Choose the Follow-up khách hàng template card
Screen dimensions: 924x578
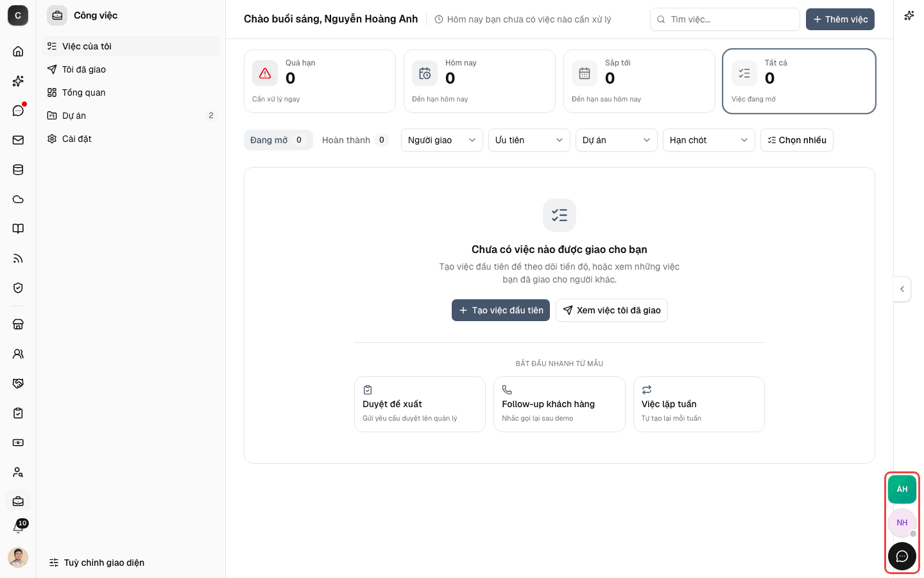(x=560, y=404)
